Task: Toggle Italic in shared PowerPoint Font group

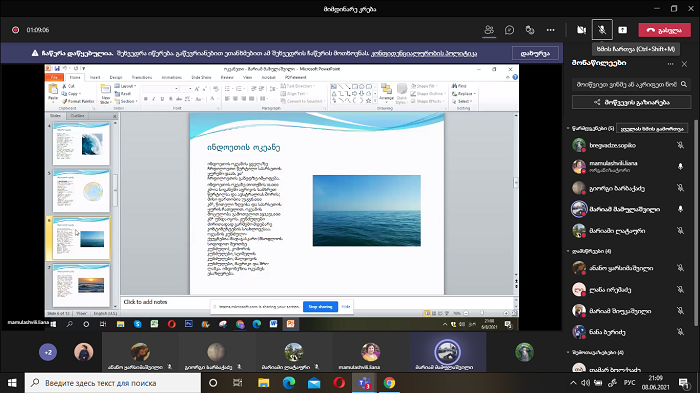Action: click(x=154, y=99)
